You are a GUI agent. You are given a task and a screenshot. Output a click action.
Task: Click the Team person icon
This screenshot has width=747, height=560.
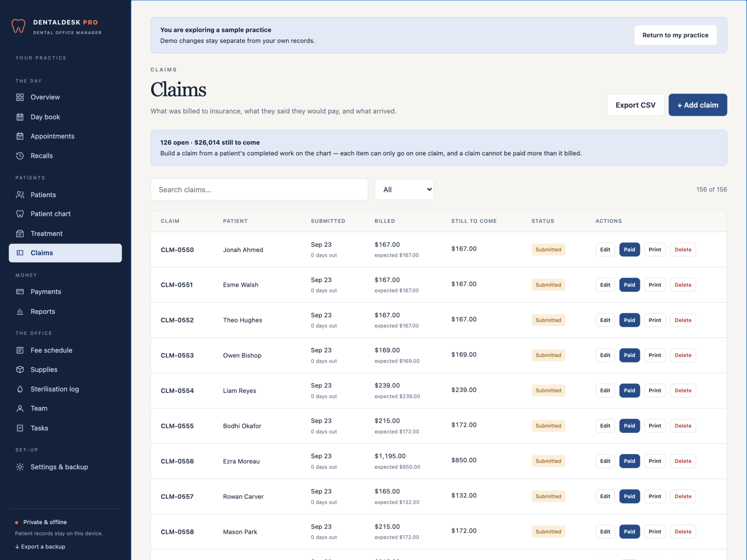click(x=20, y=408)
